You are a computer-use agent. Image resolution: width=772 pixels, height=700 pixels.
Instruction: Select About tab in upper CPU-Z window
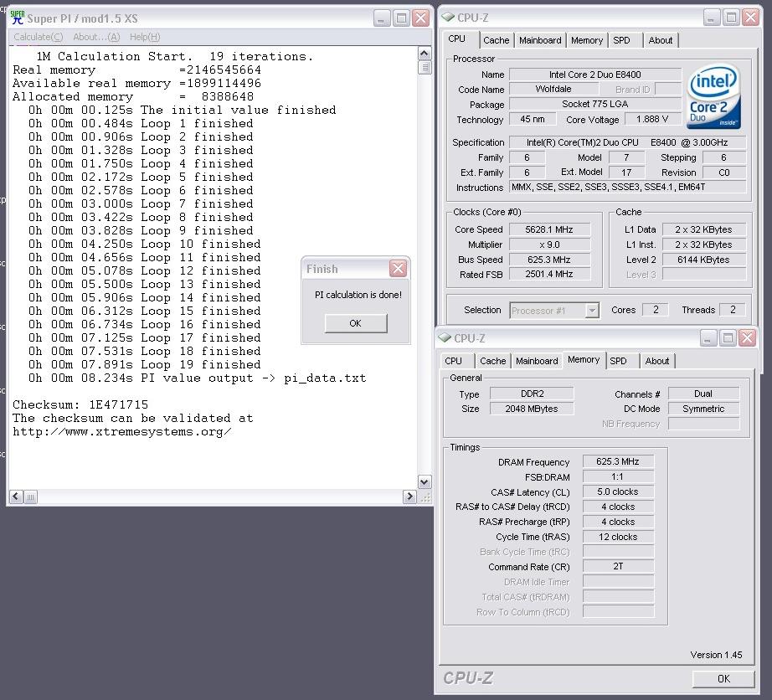[x=661, y=40]
